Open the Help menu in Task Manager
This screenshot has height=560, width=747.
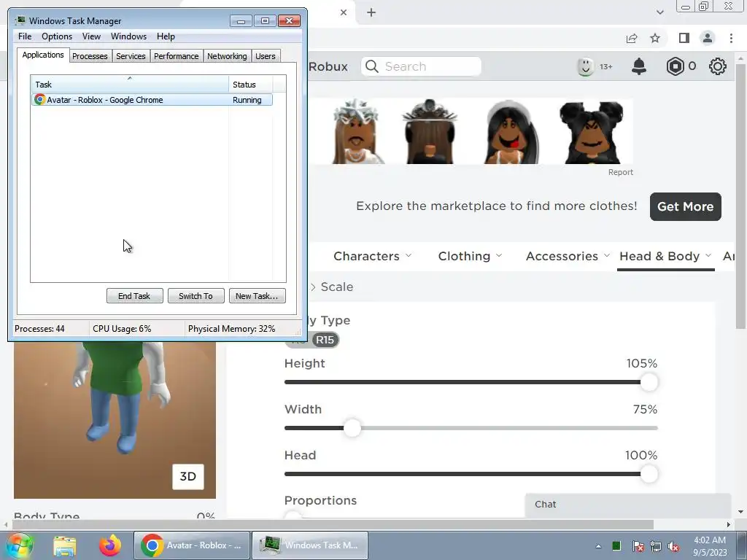pos(166,36)
